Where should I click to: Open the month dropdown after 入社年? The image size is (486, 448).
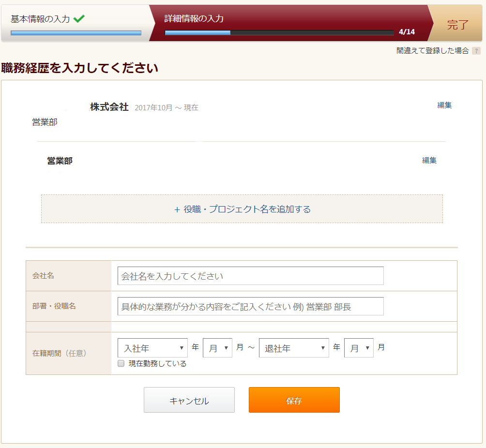click(217, 348)
